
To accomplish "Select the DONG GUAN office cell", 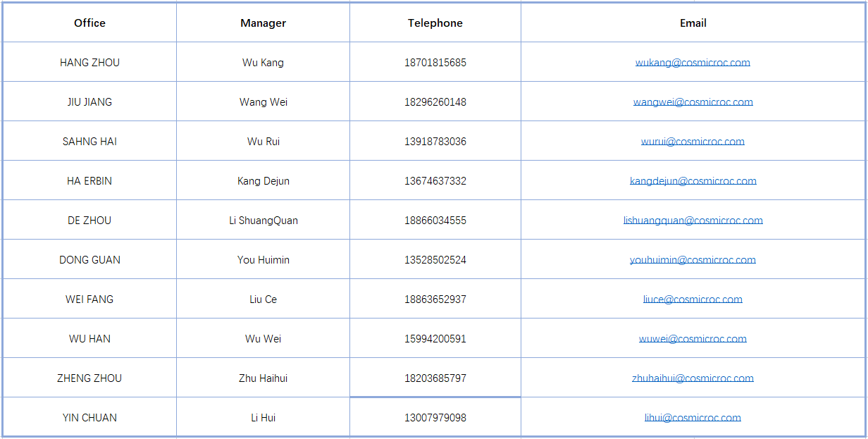I will (x=89, y=259).
